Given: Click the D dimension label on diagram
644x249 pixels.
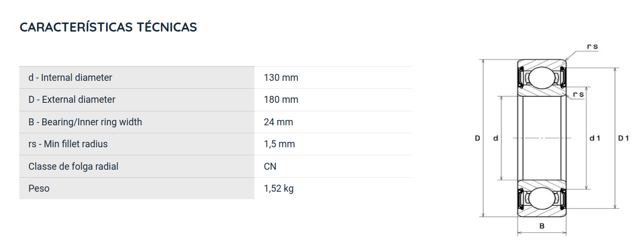Looking at the screenshot, I should [x=478, y=138].
